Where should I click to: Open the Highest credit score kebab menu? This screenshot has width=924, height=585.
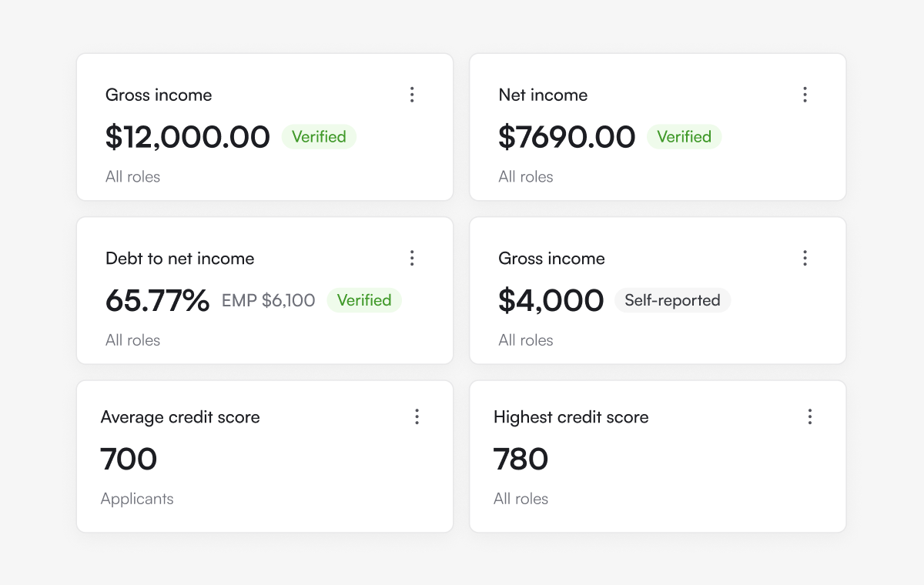809,416
